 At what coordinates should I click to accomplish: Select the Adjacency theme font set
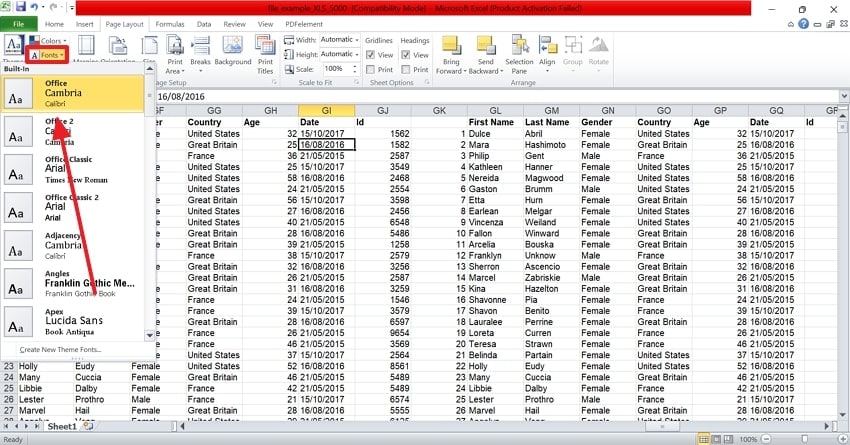[x=73, y=246]
